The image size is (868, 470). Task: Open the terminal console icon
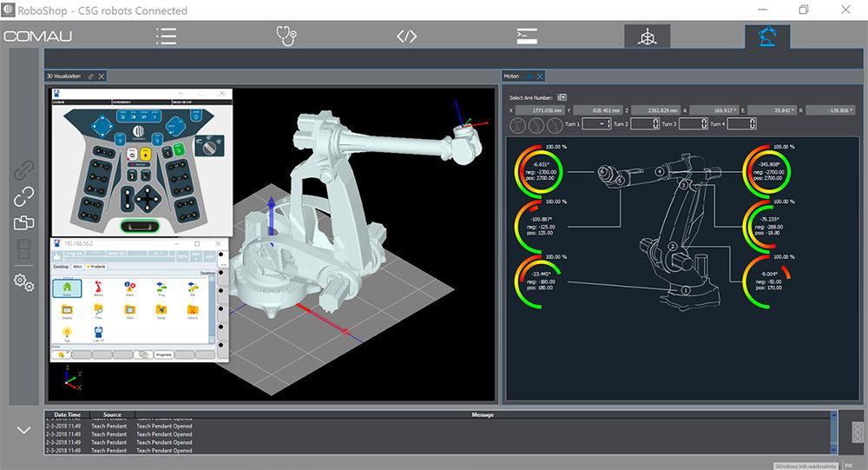527,36
